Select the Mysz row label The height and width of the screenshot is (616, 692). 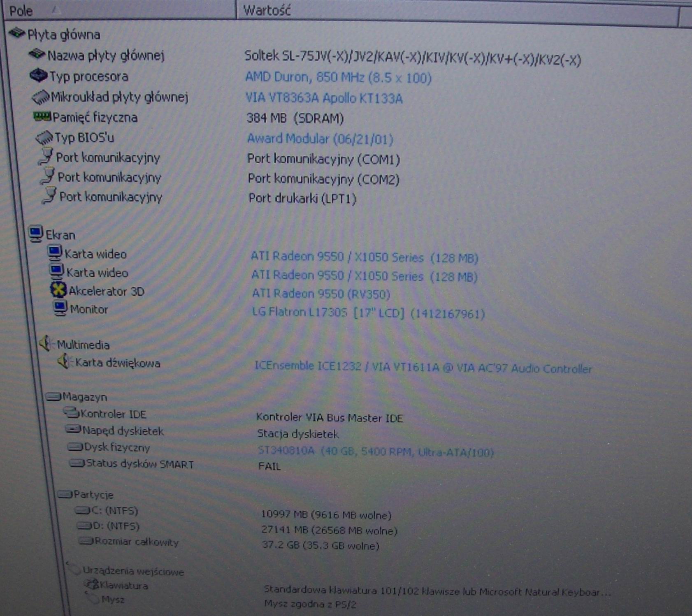tap(113, 600)
